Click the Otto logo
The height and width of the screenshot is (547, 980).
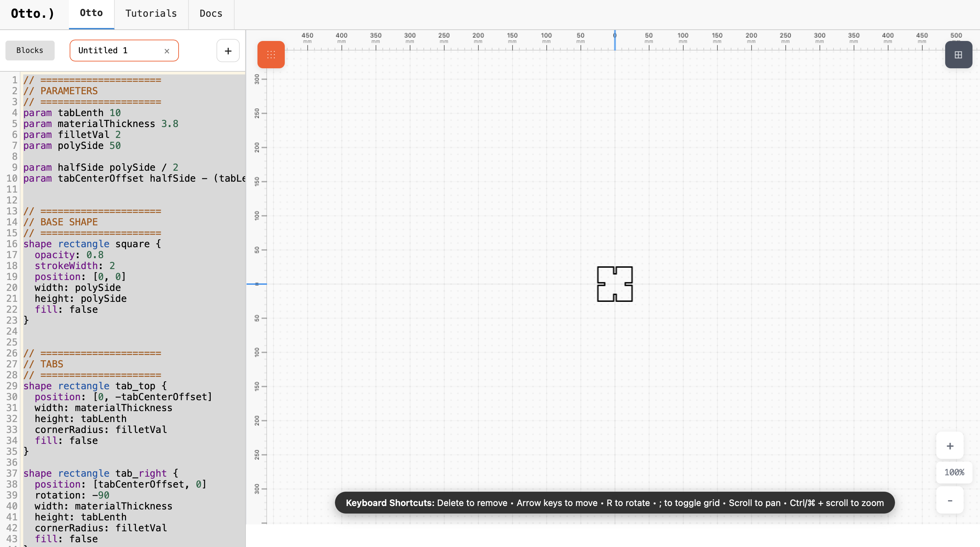33,14
